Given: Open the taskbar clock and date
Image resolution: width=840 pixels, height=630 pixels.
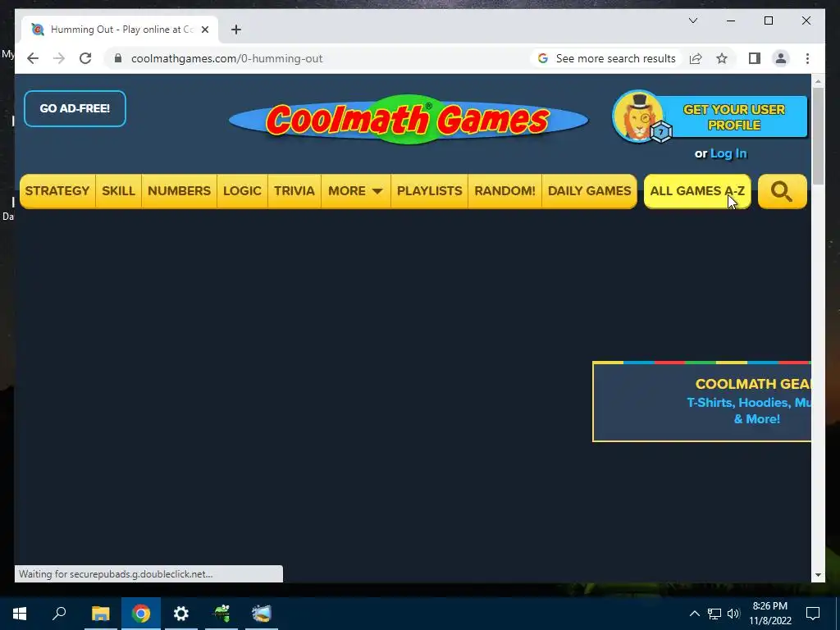Looking at the screenshot, I should tap(769, 614).
